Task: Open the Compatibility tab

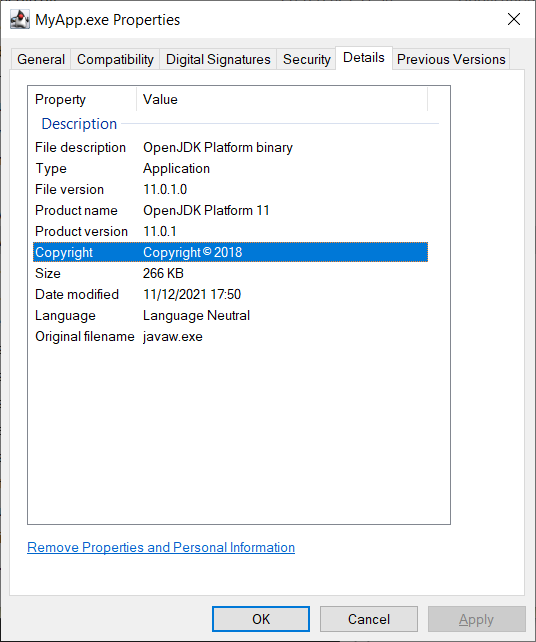Action: [115, 59]
